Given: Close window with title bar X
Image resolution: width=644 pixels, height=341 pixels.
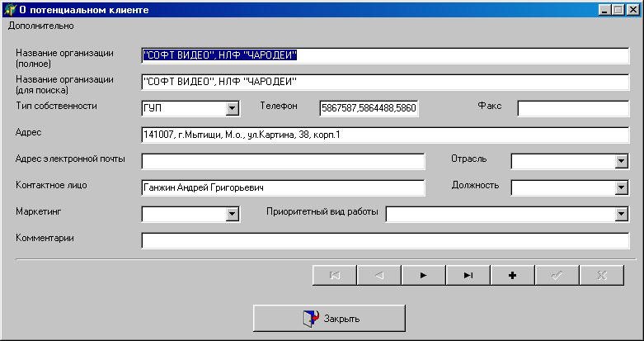Looking at the screenshot, I should click(x=632, y=10).
